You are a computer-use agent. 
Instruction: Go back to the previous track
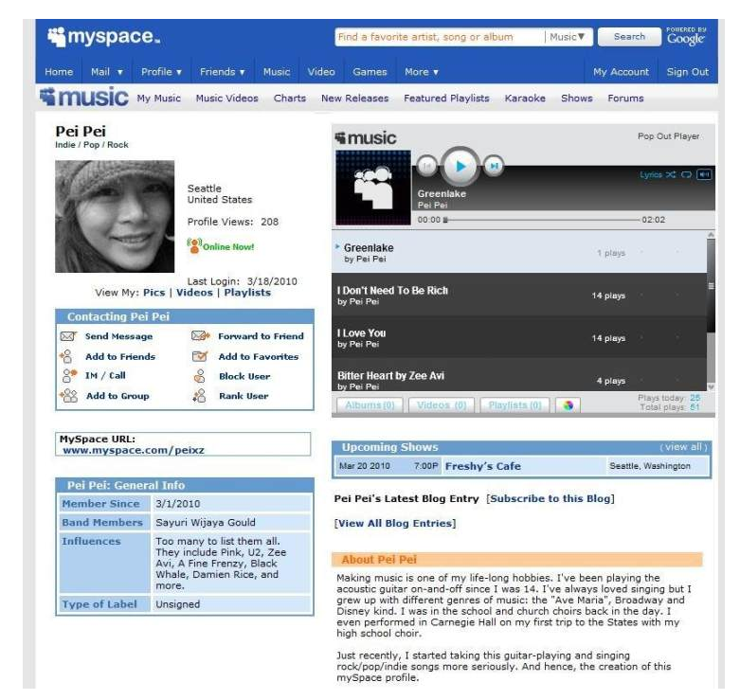pos(427,166)
